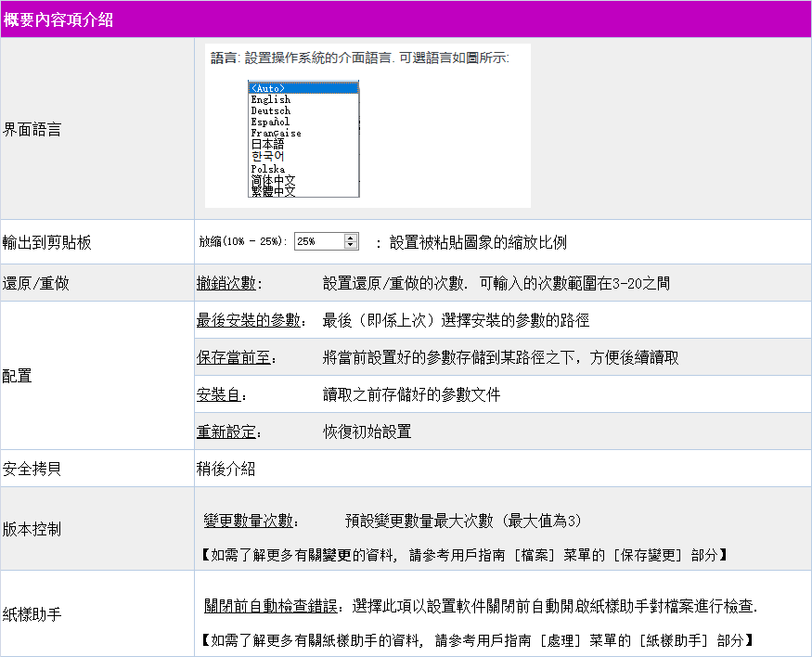Pick Español from the language list
812x657 pixels.
pyautogui.click(x=271, y=122)
